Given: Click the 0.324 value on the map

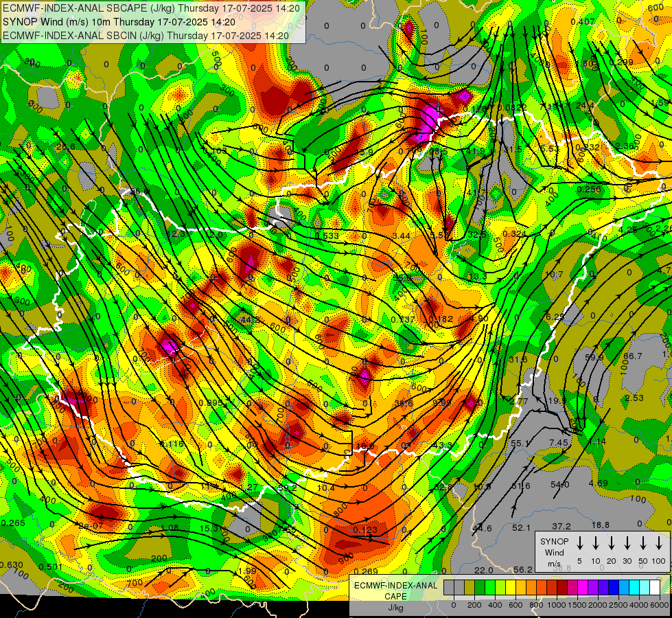Looking at the screenshot, I should (514, 233).
